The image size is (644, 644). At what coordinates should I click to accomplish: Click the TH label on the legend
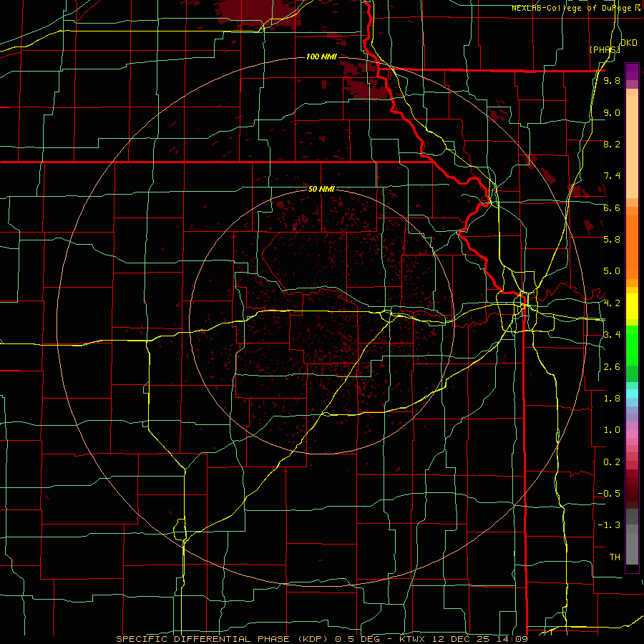tap(615, 557)
